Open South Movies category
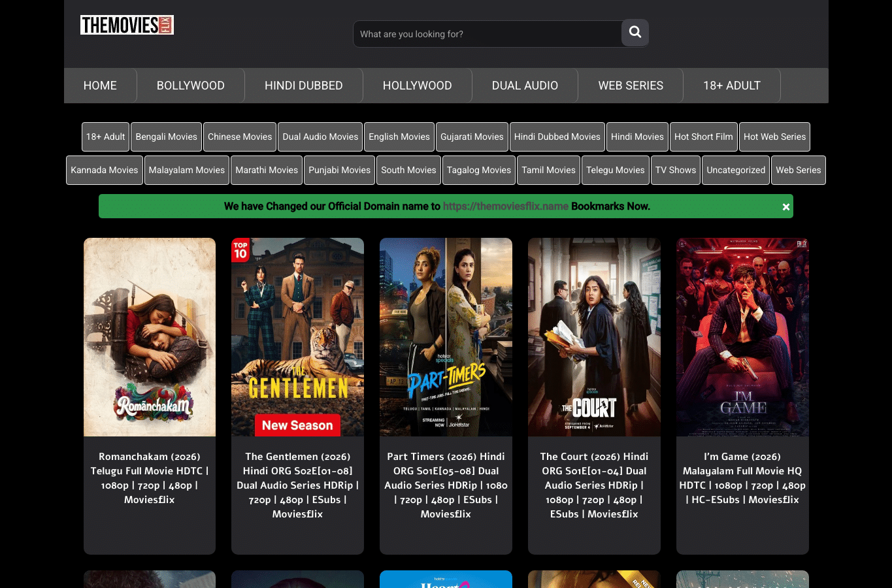Screen dimensions: 892x588 408,170
